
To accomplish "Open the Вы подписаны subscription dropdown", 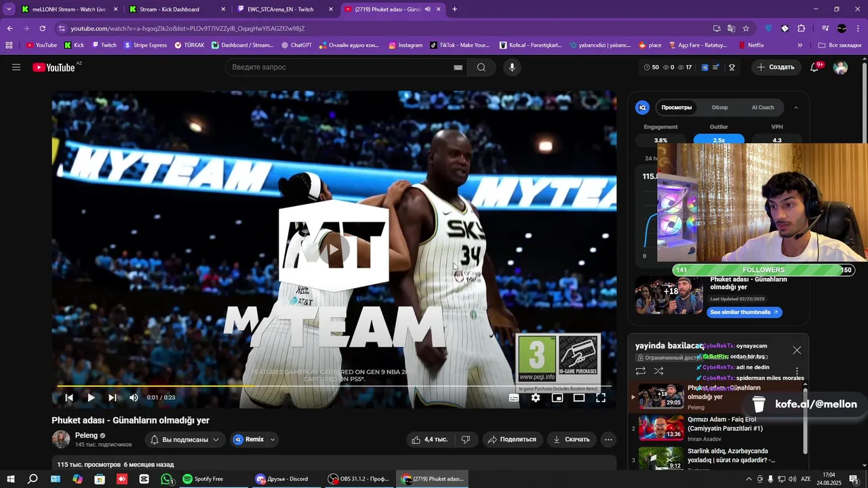I will [x=185, y=439].
